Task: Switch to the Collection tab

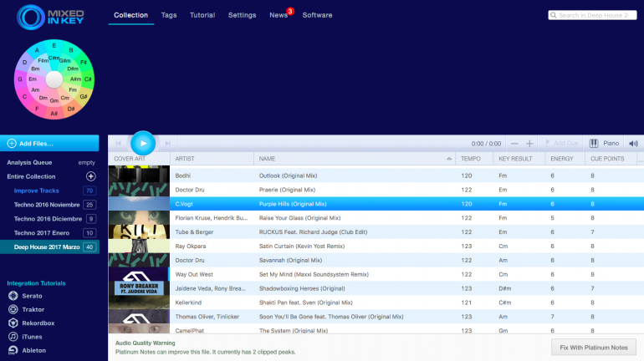Action: click(130, 15)
